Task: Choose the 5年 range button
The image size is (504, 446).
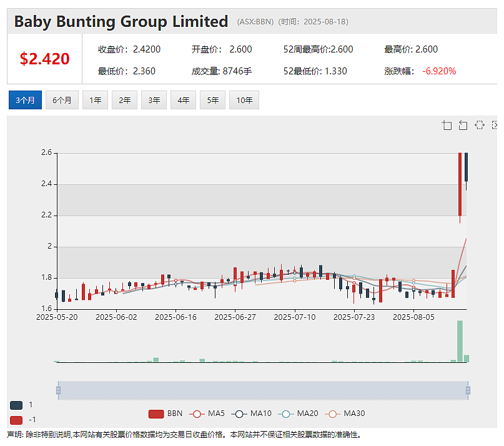Action: (x=212, y=100)
